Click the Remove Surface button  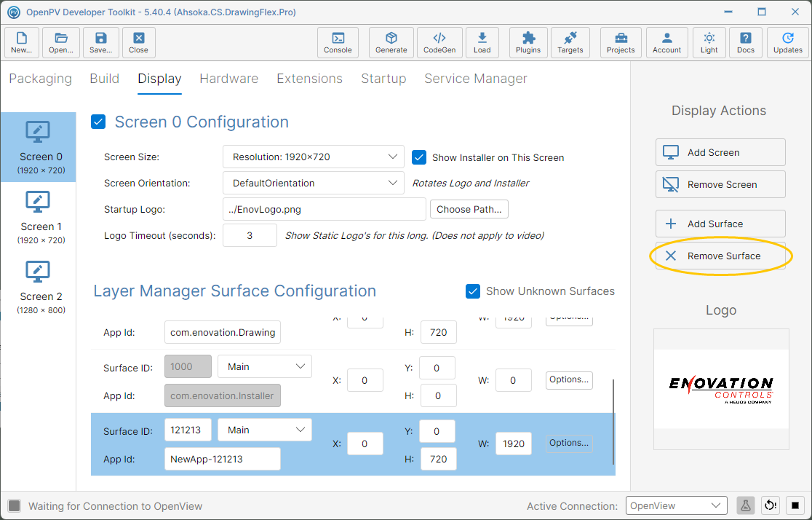pyautogui.click(x=720, y=256)
